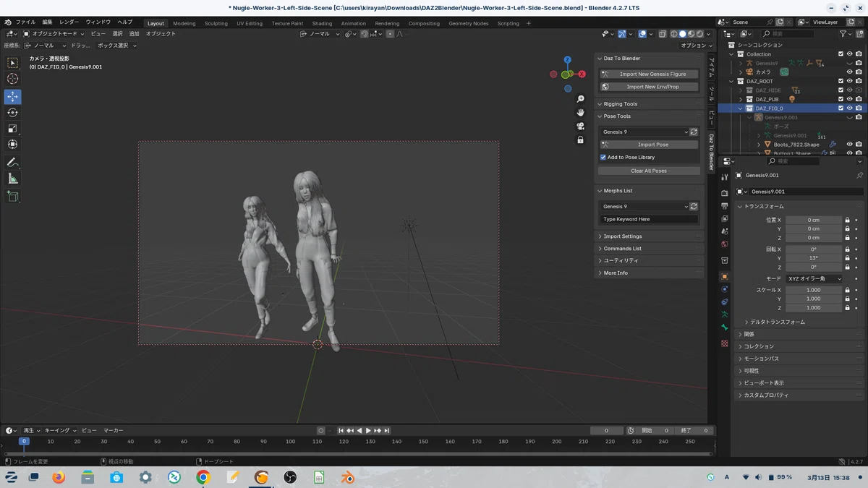This screenshot has height=488, width=868.
Task: Refresh the Pose Tools Genesis 9 list
Action: pos(694,132)
